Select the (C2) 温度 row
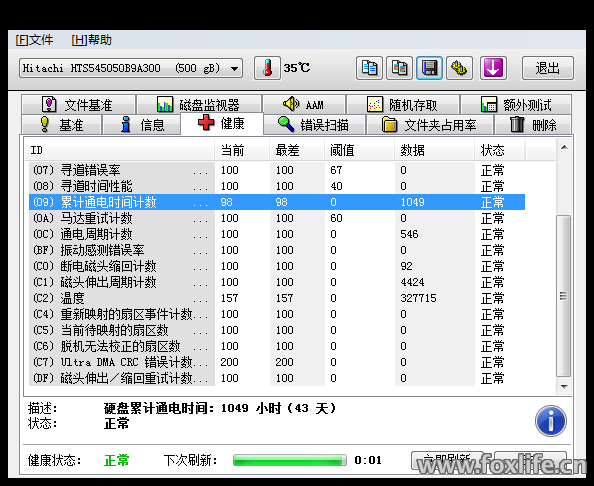Screen dimensions: 594x486 coord(277,298)
